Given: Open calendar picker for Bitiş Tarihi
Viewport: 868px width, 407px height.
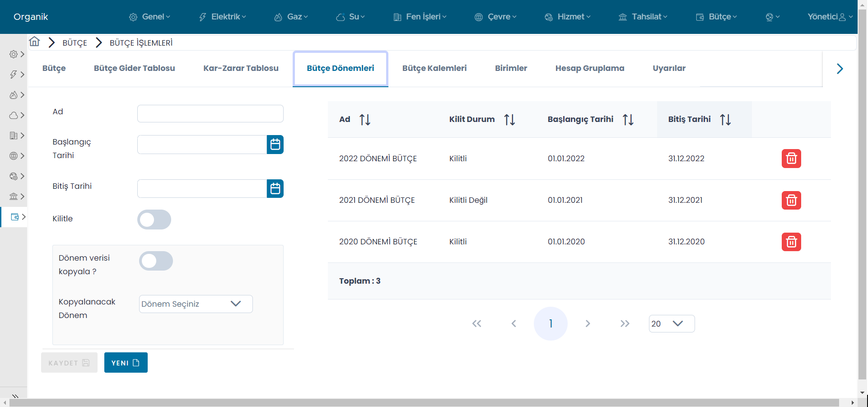Looking at the screenshot, I should 275,188.
